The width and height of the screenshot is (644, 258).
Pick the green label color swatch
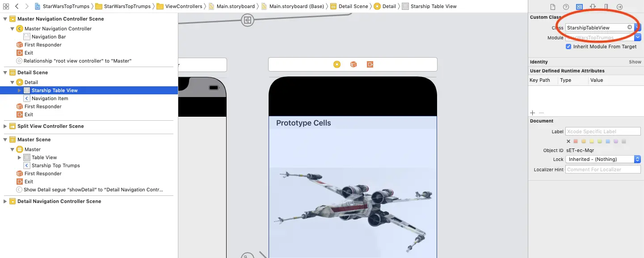600,141
